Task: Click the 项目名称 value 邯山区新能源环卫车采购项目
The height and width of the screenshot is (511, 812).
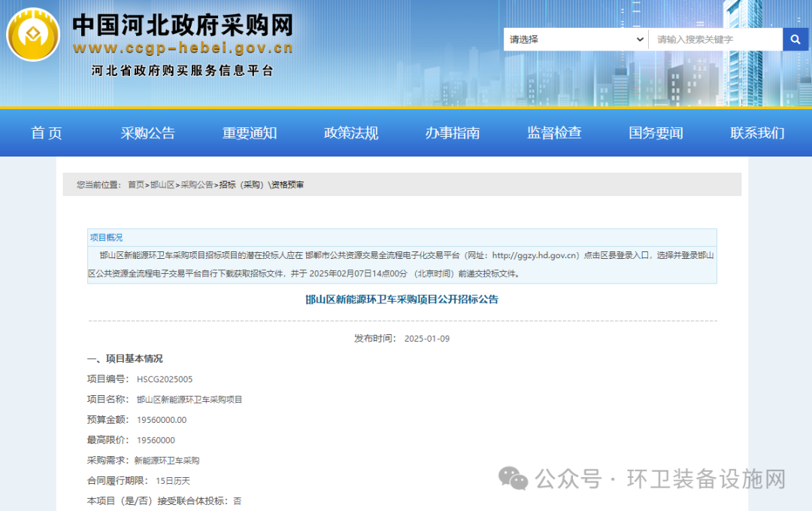Action: click(189, 400)
